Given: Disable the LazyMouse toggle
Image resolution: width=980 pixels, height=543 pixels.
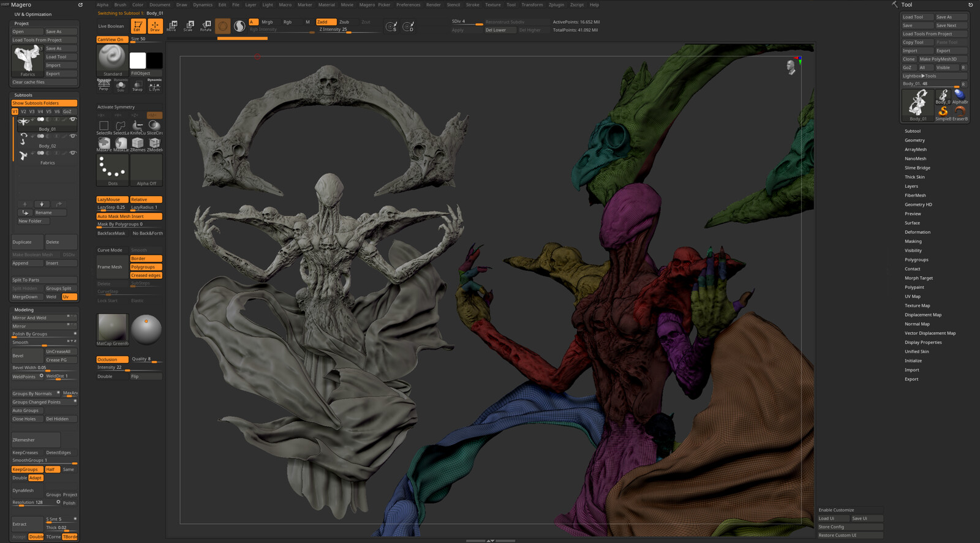Looking at the screenshot, I should [112, 200].
